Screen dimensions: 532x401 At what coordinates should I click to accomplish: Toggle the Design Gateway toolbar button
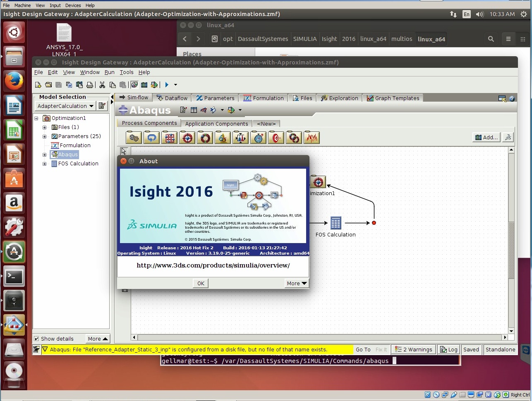[x=134, y=85]
